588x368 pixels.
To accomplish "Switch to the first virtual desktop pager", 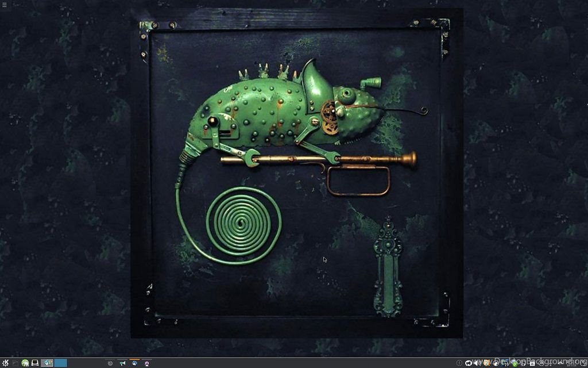I will (47, 363).
